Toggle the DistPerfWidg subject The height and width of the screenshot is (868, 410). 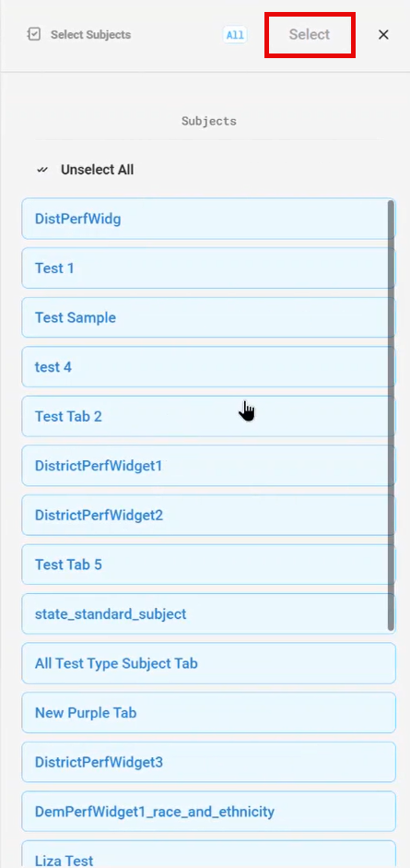[208, 219]
